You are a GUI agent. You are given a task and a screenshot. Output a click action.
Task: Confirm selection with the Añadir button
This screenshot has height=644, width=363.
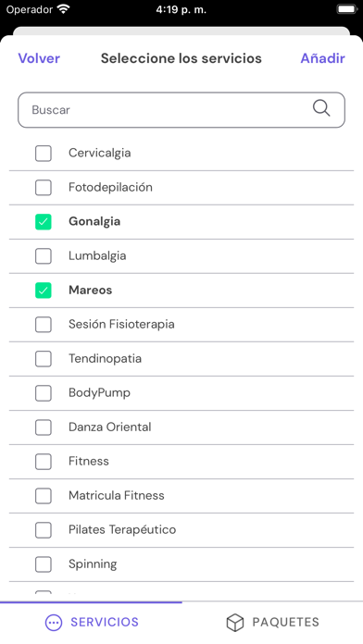point(322,58)
